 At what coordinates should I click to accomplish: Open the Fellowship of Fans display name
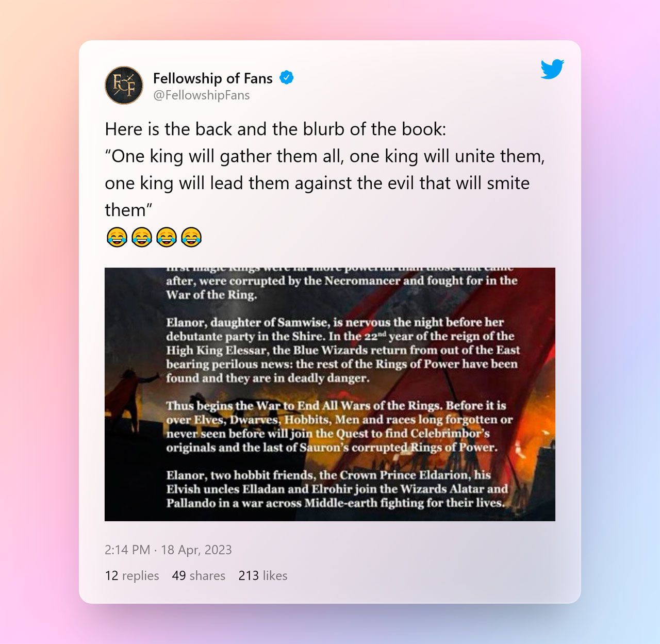click(213, 78)
